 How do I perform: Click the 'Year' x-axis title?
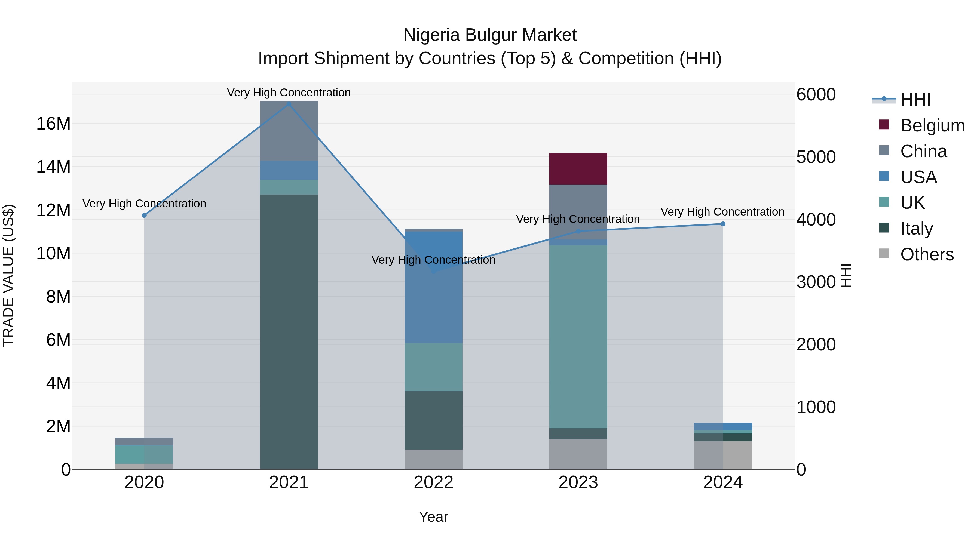tap(434, 517)
